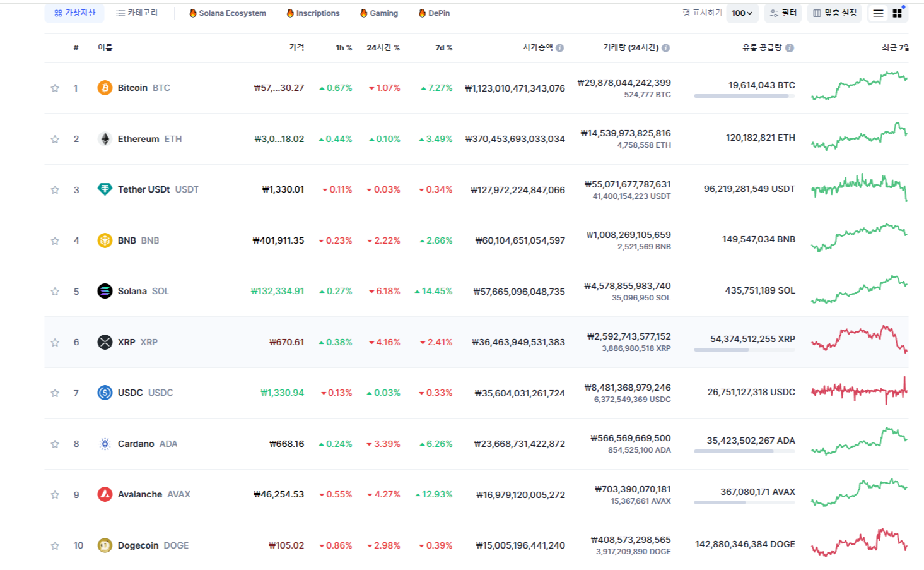Open the 필터 filter button
This screenshot has height=570, width=924.
coord(783,13)
